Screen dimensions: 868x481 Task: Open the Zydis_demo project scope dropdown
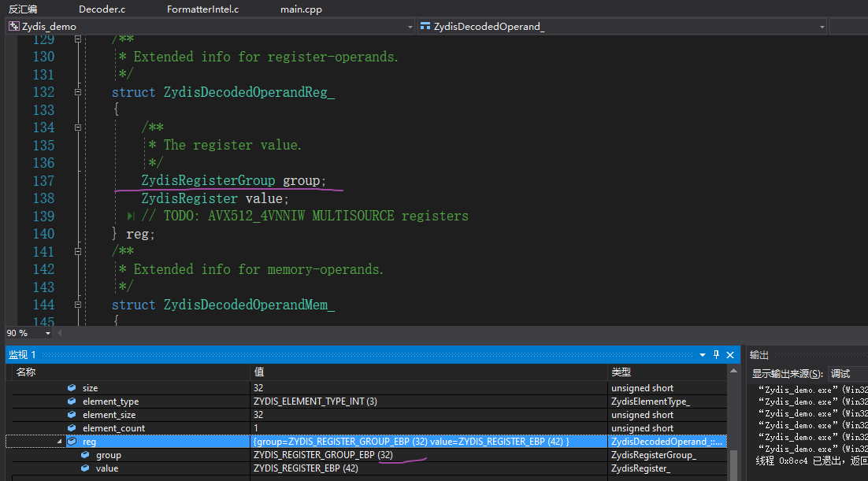(x=410, y=27)
